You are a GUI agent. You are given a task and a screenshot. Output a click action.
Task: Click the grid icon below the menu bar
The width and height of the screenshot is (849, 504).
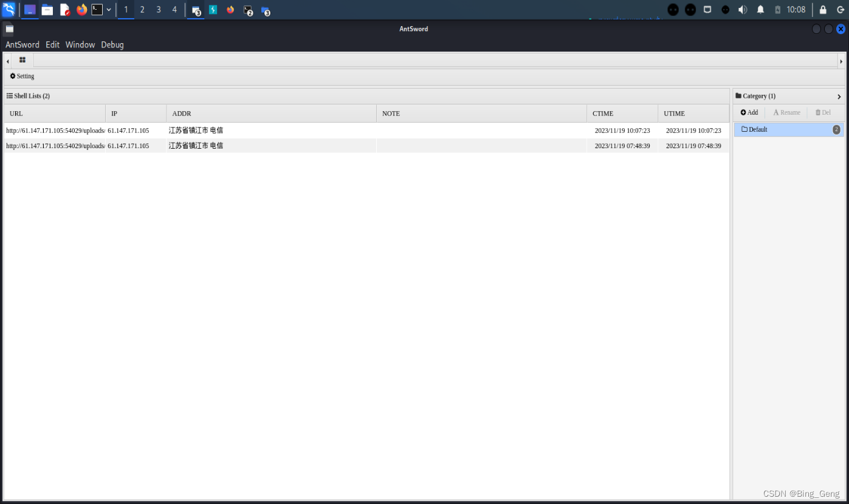pyautogui.click(x=22, y=60)
